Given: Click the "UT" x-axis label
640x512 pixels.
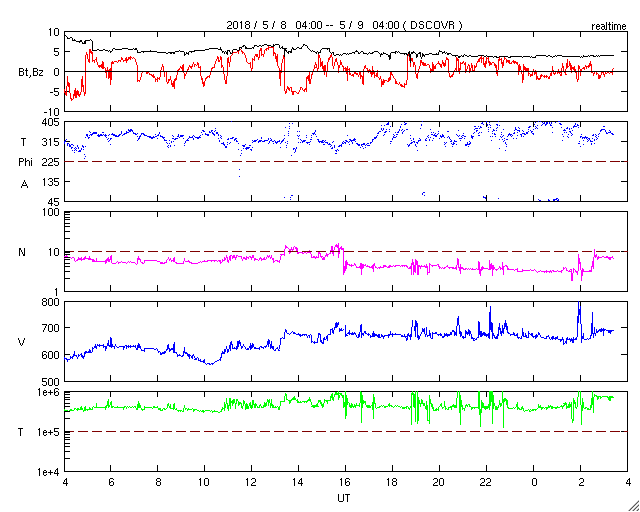Looking at the screenshot, I should [x=344, y=498].
